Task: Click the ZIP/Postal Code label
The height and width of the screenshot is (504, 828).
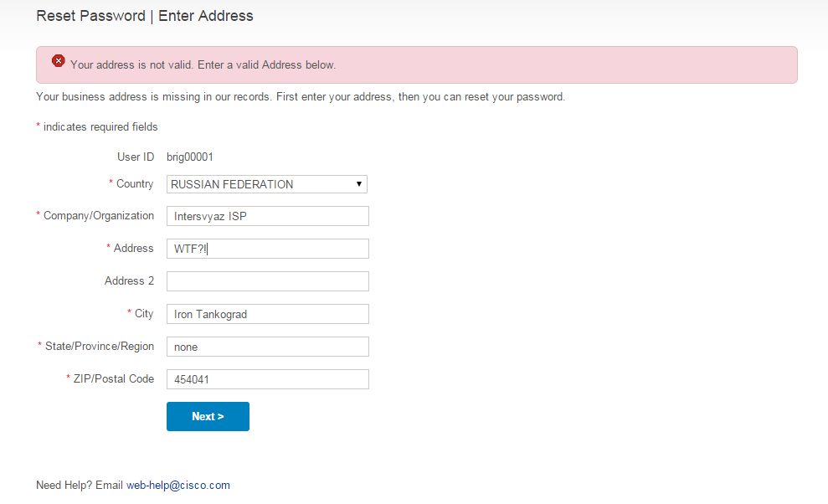Action: coord(114,378)
